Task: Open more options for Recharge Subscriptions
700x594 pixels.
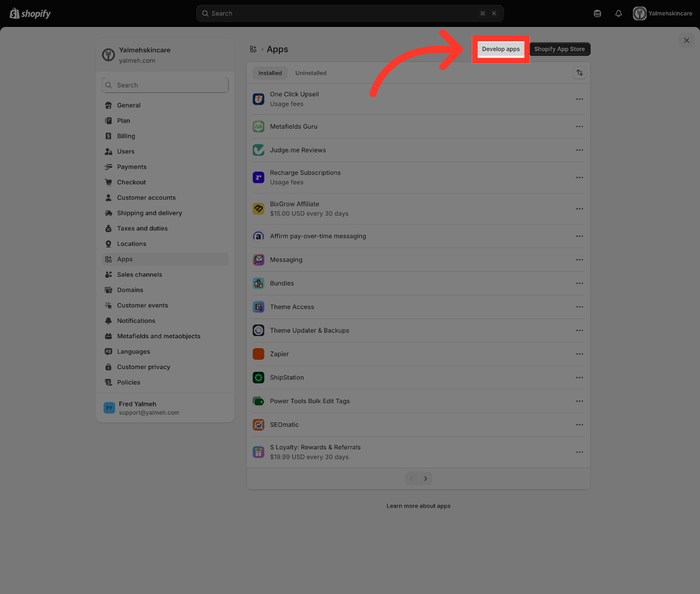Action: click(x=580, y=178)
